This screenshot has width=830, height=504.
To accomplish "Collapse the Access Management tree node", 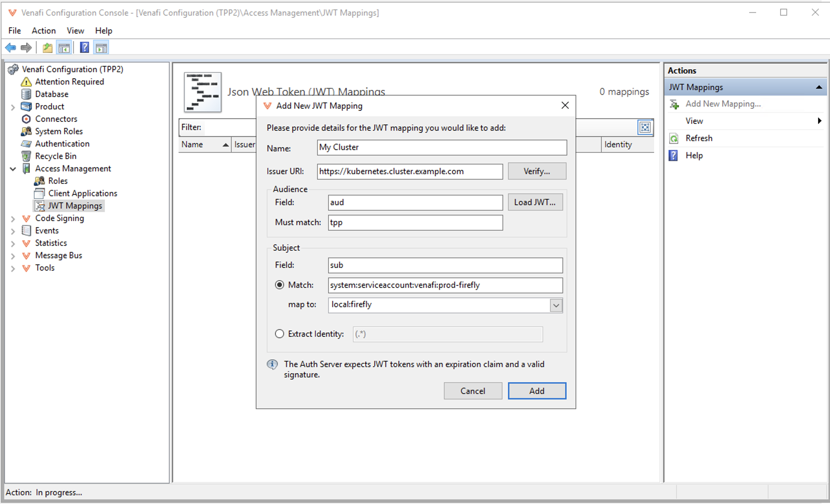I will 13,169.
